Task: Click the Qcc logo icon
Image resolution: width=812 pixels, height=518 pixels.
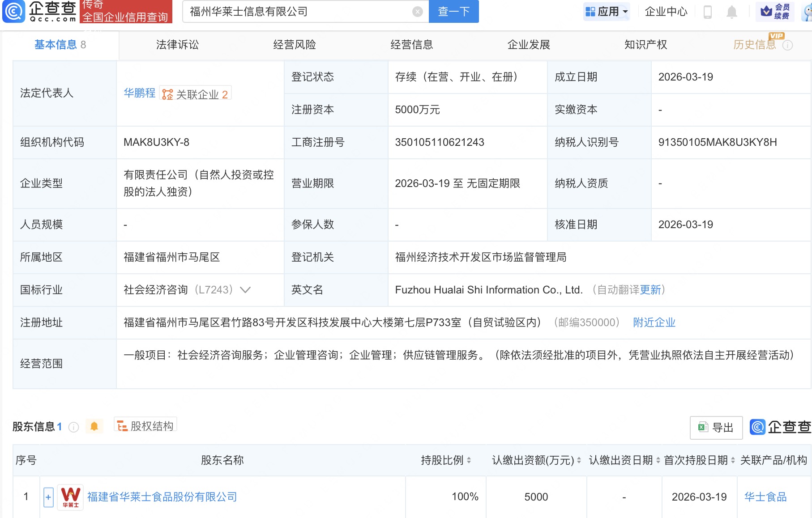Action: 14,12
